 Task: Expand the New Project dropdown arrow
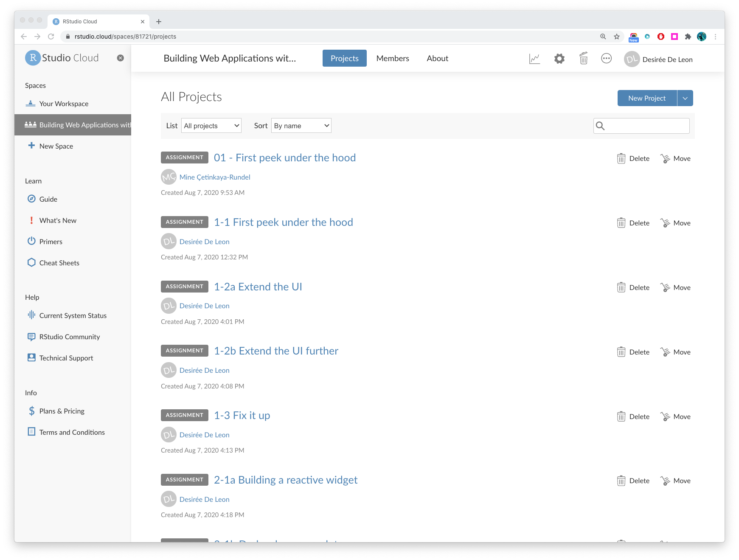point(685,98)
